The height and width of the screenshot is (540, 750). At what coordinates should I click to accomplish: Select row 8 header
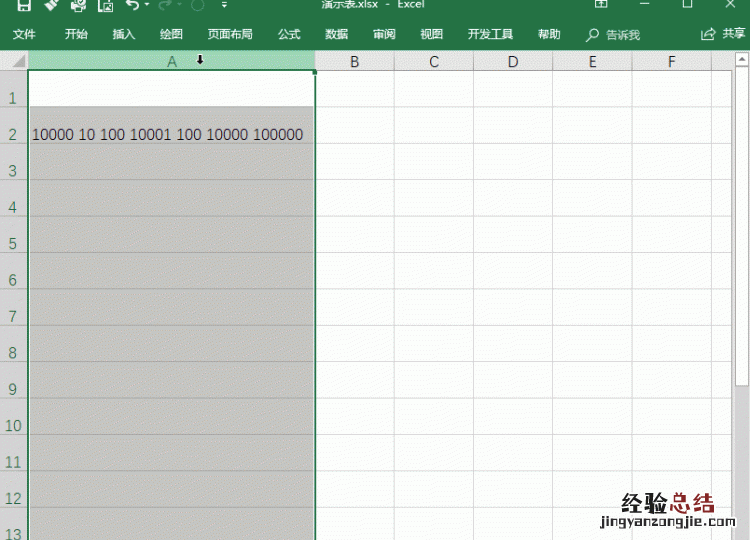(13, 344)
